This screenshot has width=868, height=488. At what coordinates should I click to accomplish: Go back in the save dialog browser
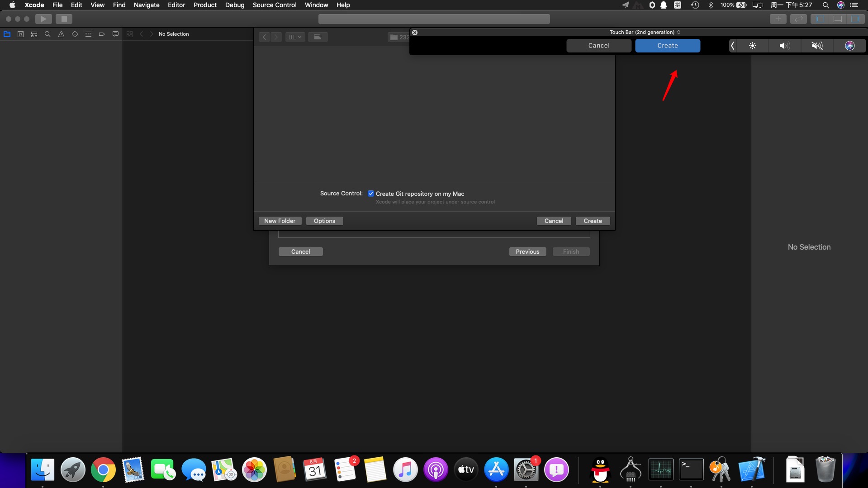coord(265,37)
